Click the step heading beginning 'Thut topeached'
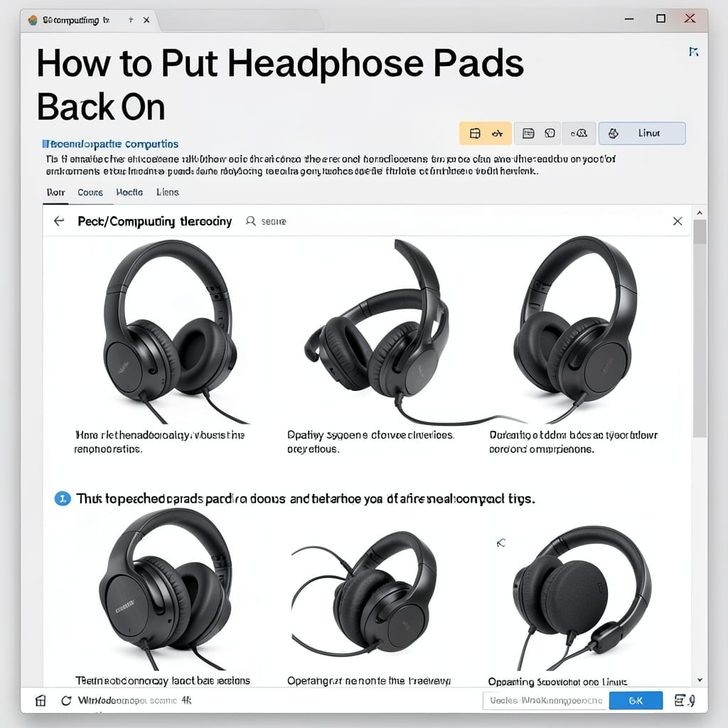The height and width of the screenshot is (728, 728). pos(306,498)
